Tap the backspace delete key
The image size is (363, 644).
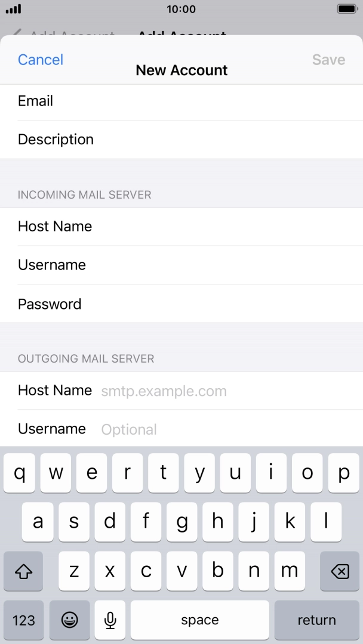tap(340, 571)
